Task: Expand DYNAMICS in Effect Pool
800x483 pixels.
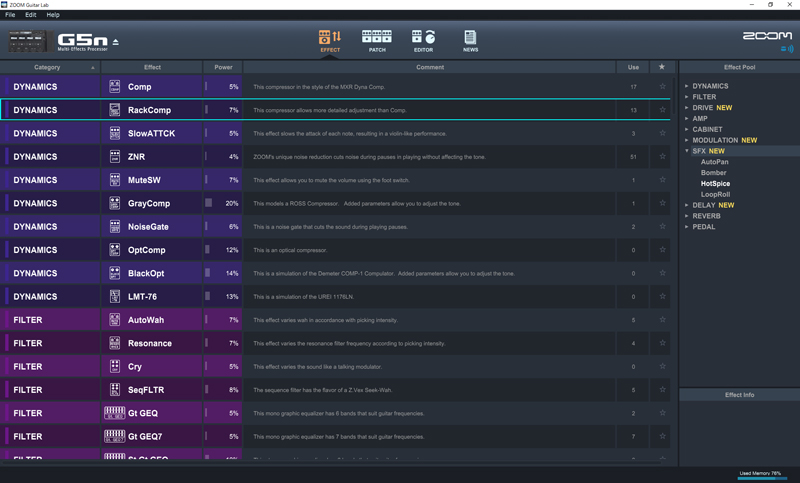Action: [687, 86]
